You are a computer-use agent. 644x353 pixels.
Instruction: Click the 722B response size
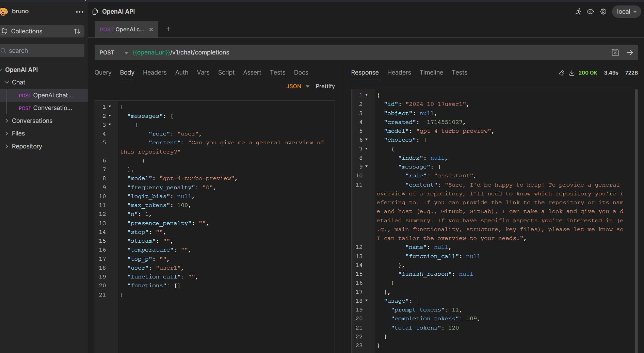tap(631, 73)
